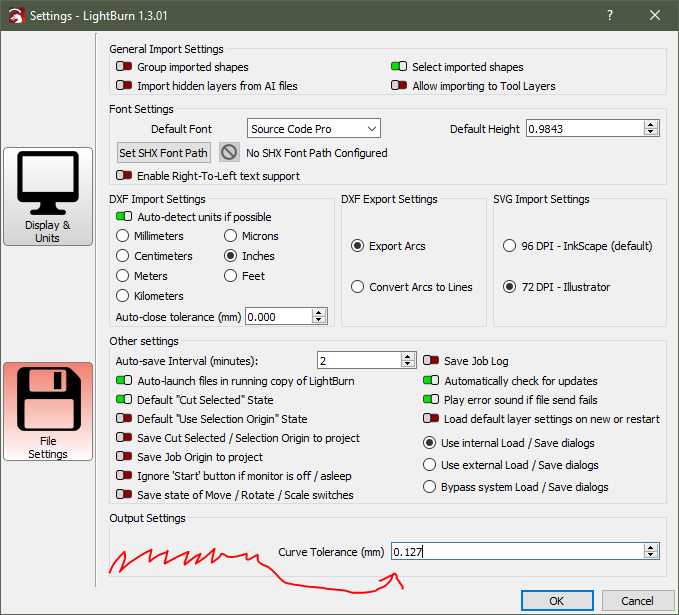Screen dimensions: 679x615
Task: Select Feet for DXF import units
Action: [x=230, y=275]
